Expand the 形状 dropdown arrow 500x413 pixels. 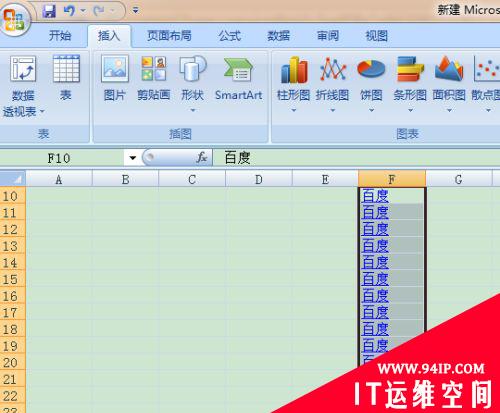point(193,110)
